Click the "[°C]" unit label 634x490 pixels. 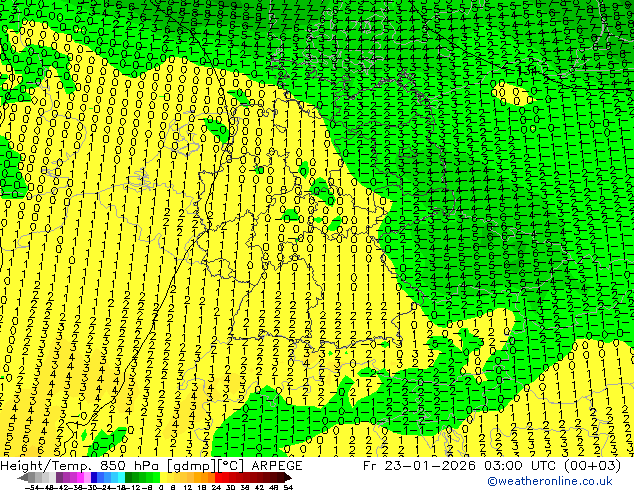(x=231, y=466)
